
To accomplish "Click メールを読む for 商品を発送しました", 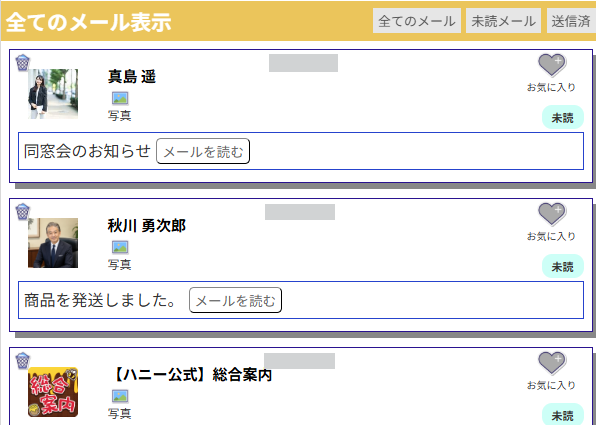I will (x=235, y=300).
